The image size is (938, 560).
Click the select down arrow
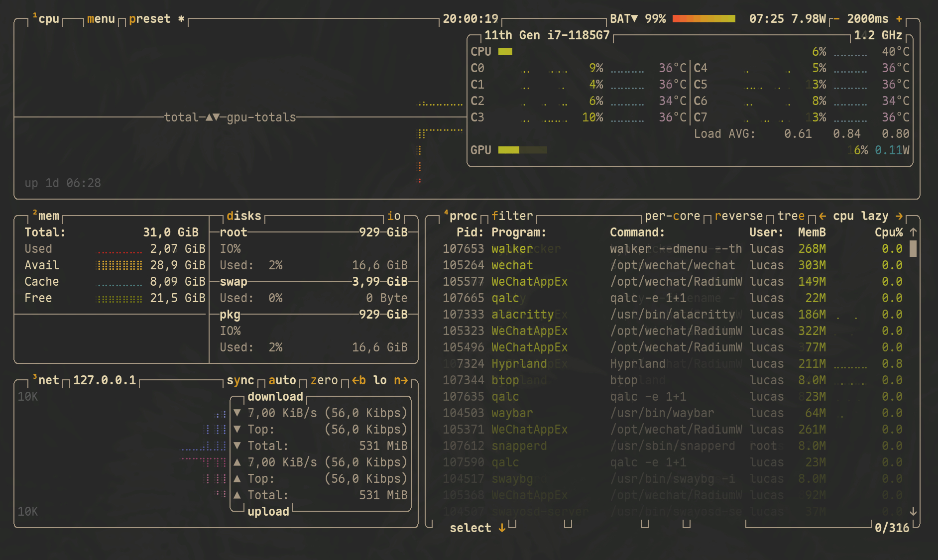tap(502, 528)
